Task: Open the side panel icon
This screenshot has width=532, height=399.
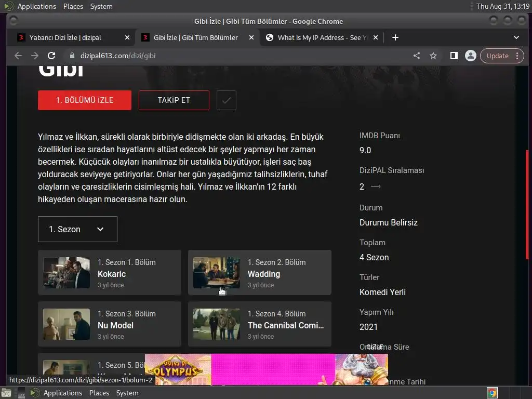Action: 454,56
